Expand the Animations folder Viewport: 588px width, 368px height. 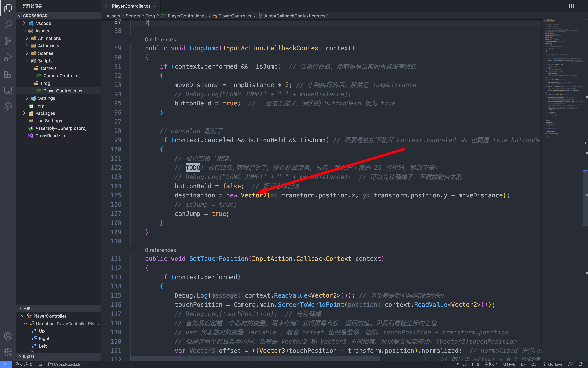point(27,38)
